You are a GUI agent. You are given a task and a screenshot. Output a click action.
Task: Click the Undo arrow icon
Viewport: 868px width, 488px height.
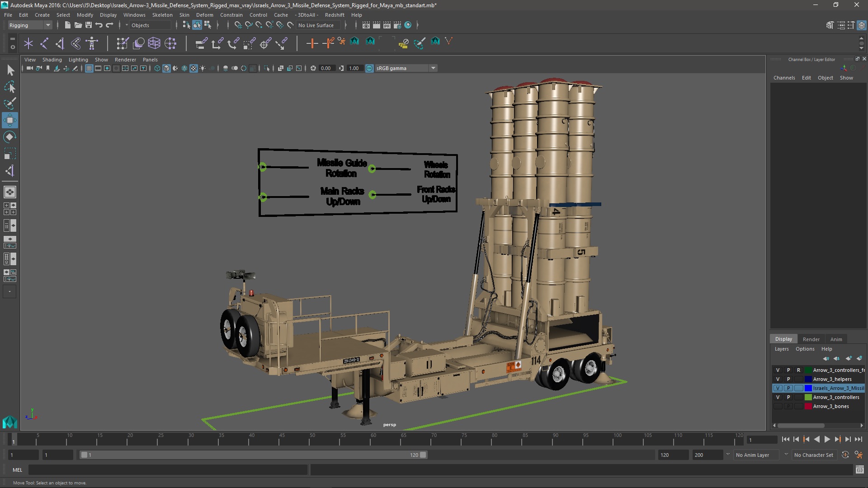pyautogui.click(x=99, y=25)
